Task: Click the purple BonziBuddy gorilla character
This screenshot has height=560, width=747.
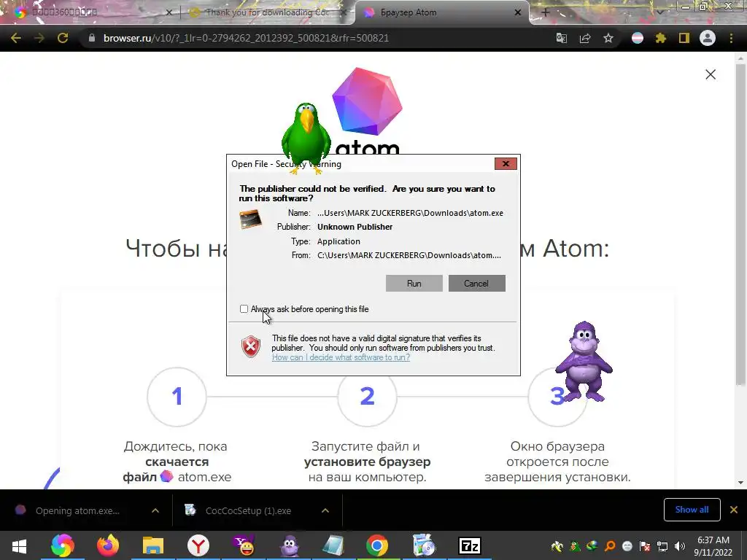Action: pos(584,362)
